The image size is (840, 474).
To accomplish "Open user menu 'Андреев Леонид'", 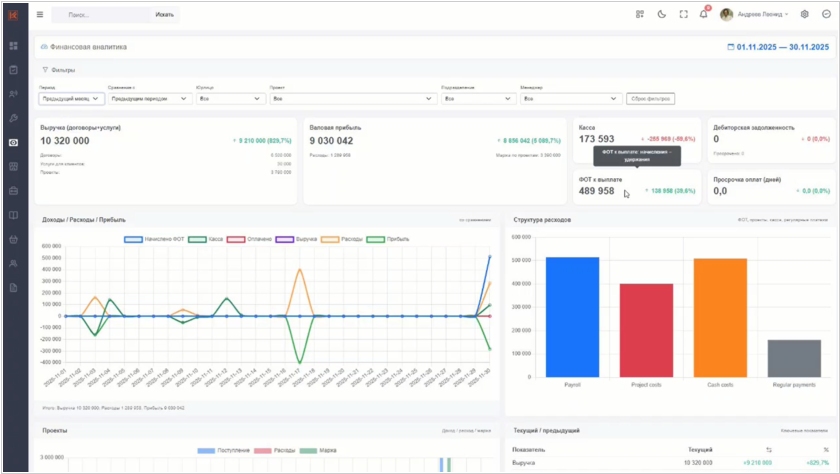I will [762, 15].
